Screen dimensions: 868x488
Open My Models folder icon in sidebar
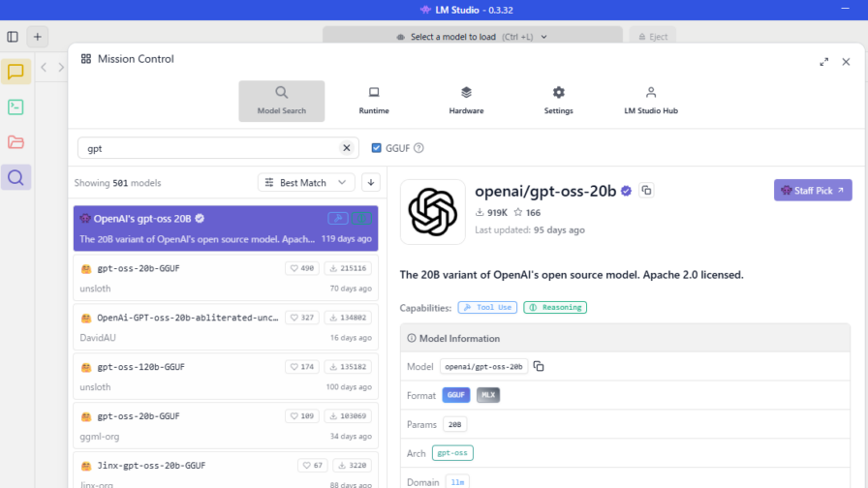coord(15,142)
